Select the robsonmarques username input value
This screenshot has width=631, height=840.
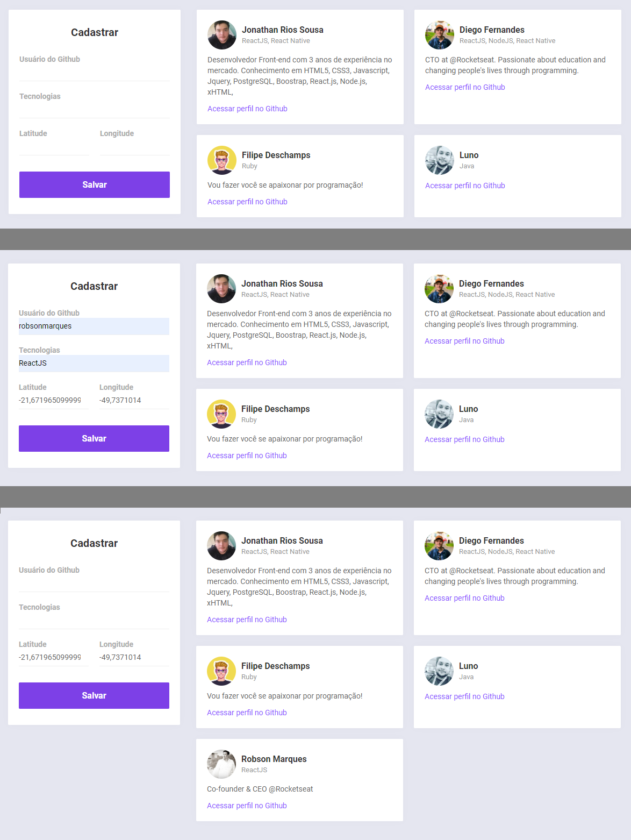[94, 326]
